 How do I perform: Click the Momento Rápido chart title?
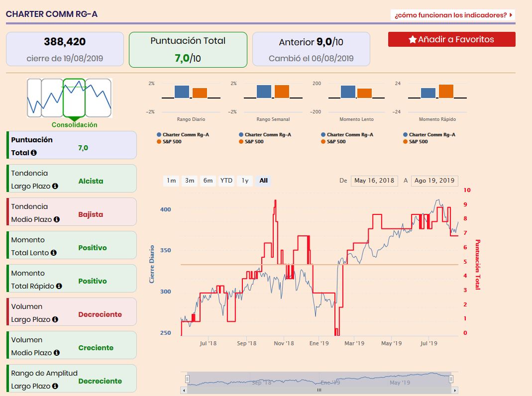[x=437, y=119]
